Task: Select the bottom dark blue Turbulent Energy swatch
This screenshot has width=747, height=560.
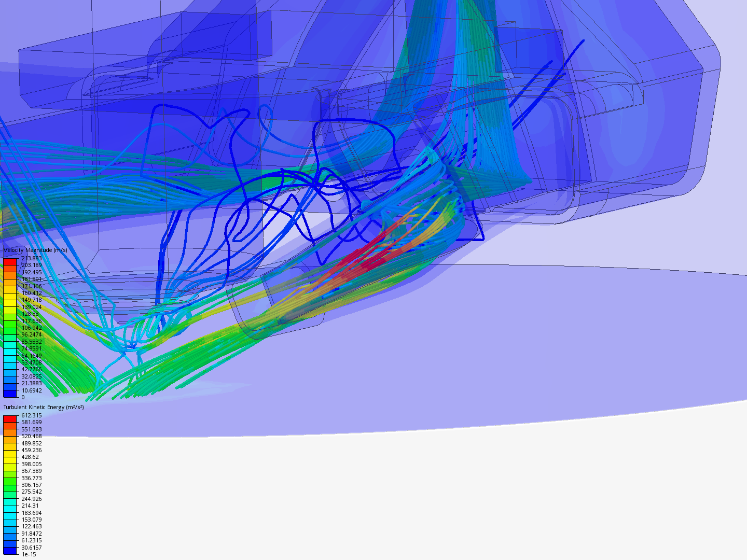Action: pyautogui.click(x=10, y=551)
